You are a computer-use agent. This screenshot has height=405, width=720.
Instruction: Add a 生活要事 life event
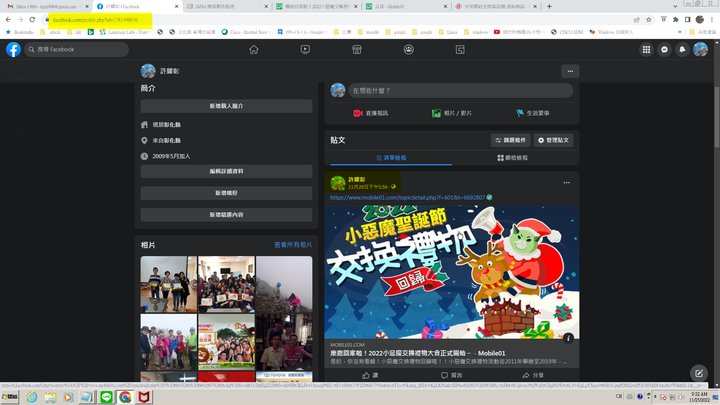pyautogui.click(x=533, y=113)
